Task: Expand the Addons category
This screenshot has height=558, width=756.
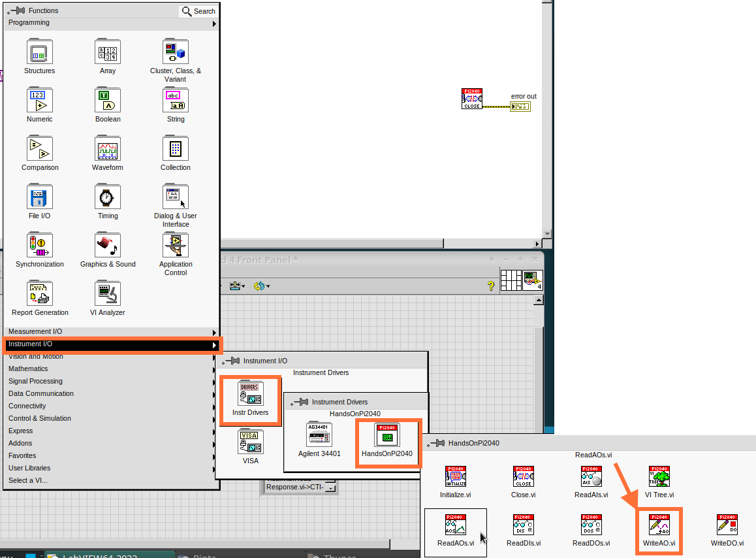Action: click(110, 443)
